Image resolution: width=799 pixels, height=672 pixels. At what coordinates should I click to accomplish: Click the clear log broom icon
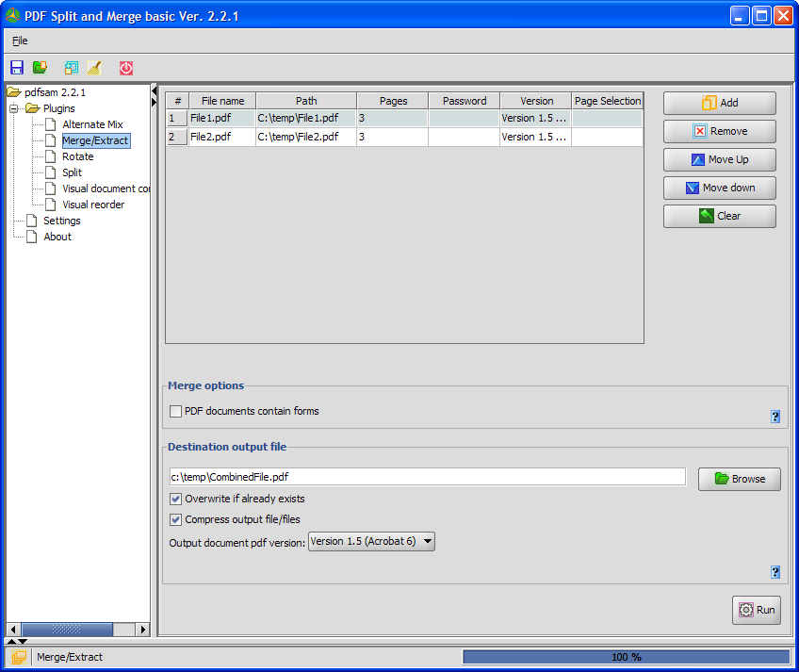pos(94,68)
